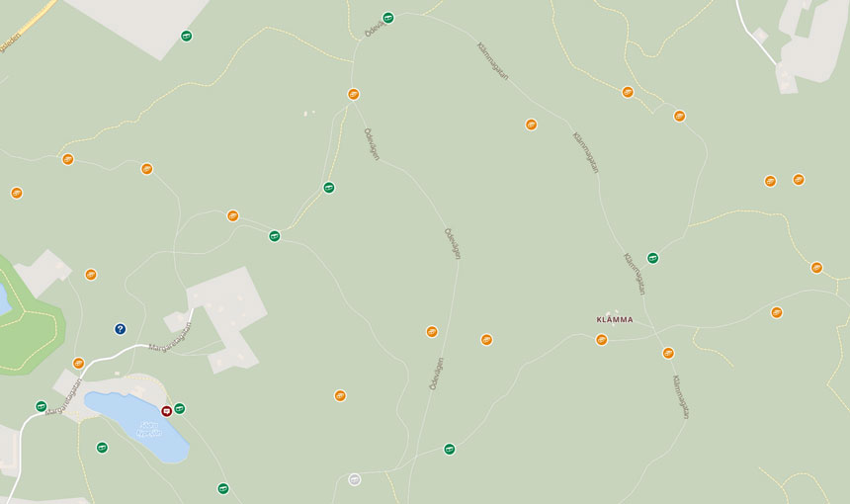Click the Margaretagatan road label by the buildings
Screen dimensions: 850x504
coord(170,335)
